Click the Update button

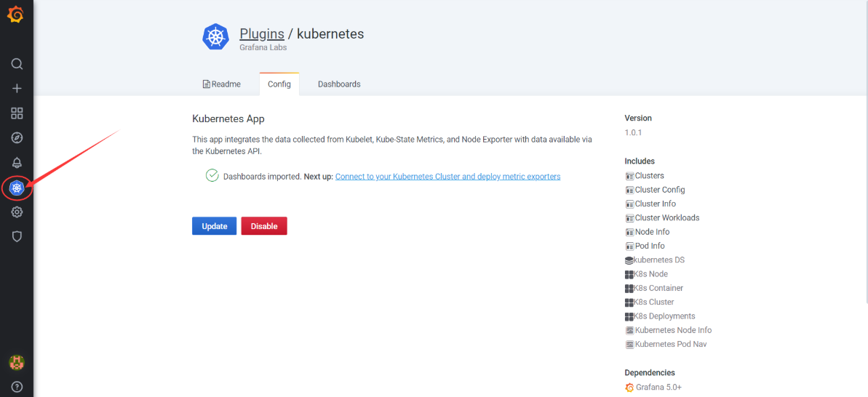click(214, 226)
